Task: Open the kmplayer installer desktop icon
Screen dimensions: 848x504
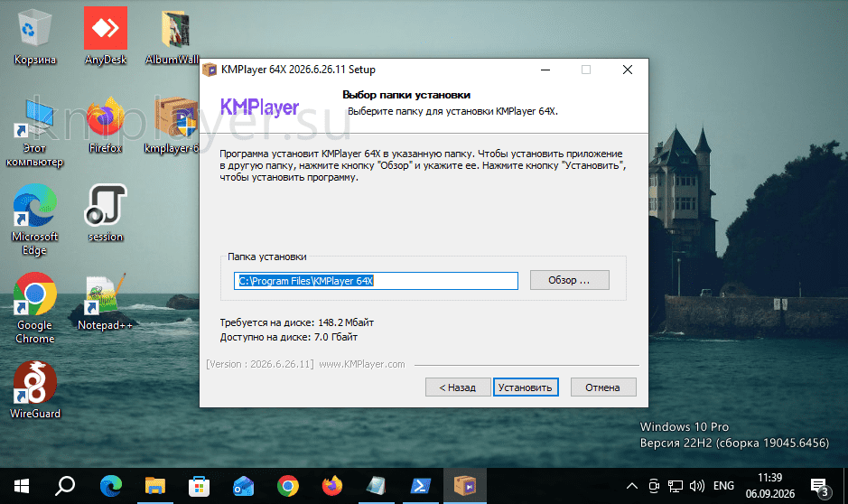Action: tap(172, 126)
